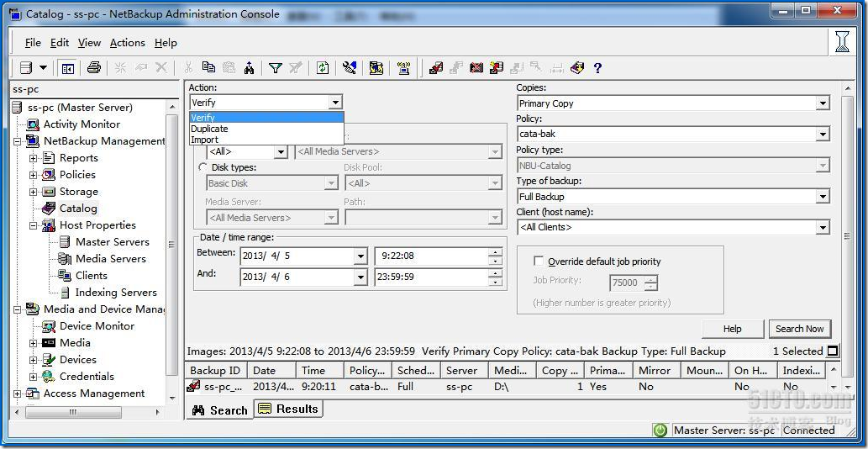
Task: Click the Import image starburst toolbar icon
Action: 497,68
